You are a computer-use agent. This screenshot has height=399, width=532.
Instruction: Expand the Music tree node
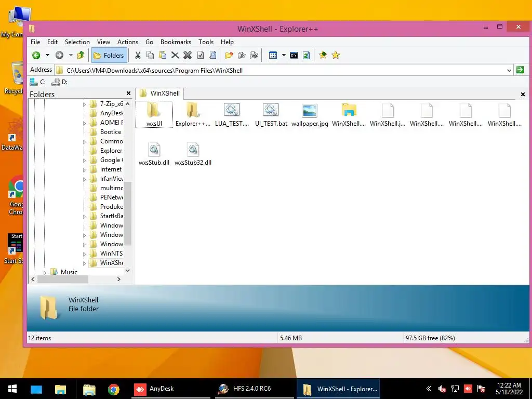point(45,272)
